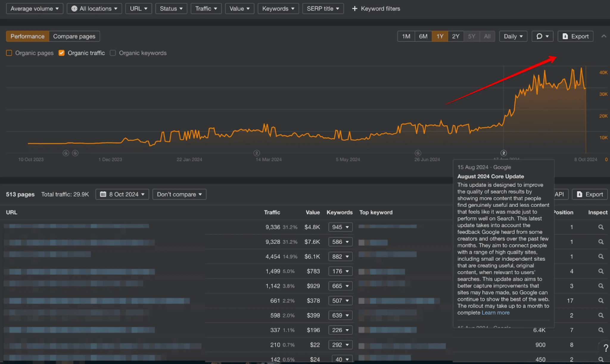Sort by the Value column header

(313, 212)
